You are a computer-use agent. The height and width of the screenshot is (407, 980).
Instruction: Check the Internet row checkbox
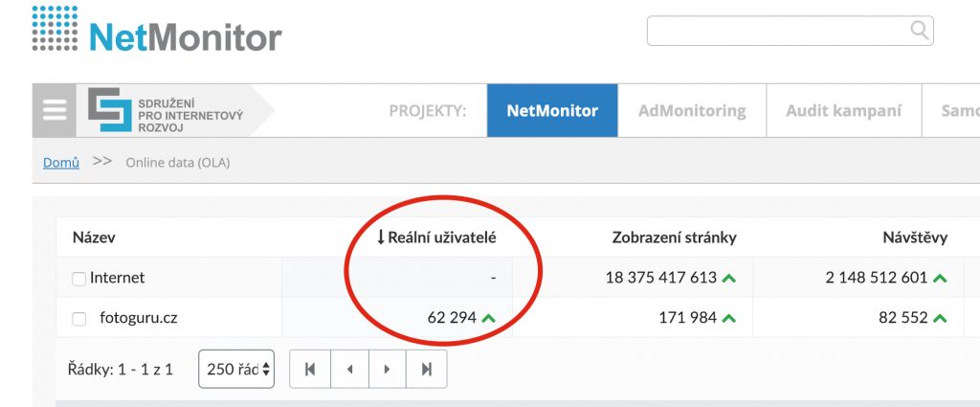pyautogui.click(x=79, y=279)
